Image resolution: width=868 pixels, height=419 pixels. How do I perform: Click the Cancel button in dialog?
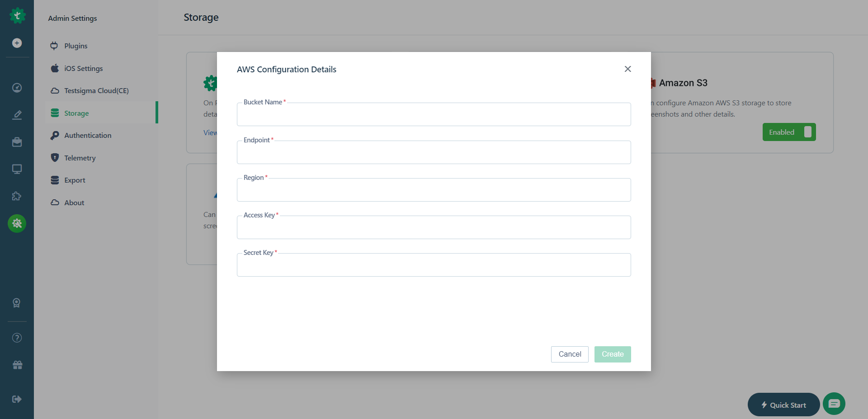tap(570, 354)
